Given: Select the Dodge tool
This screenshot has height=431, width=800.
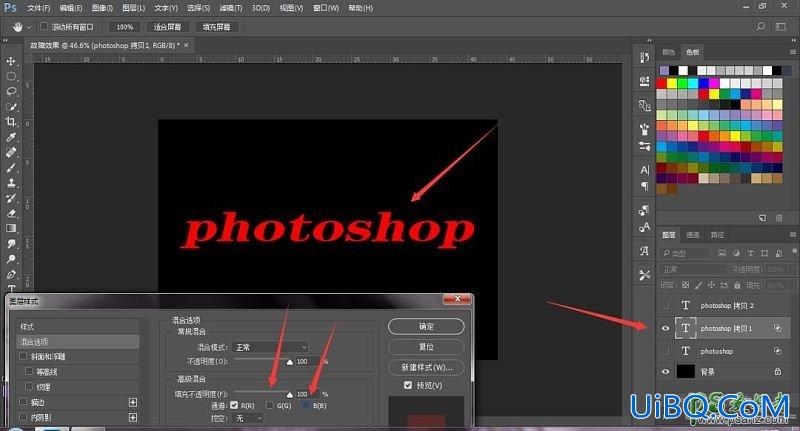Looking at the screenshot, I should click(x=11, y=259).
